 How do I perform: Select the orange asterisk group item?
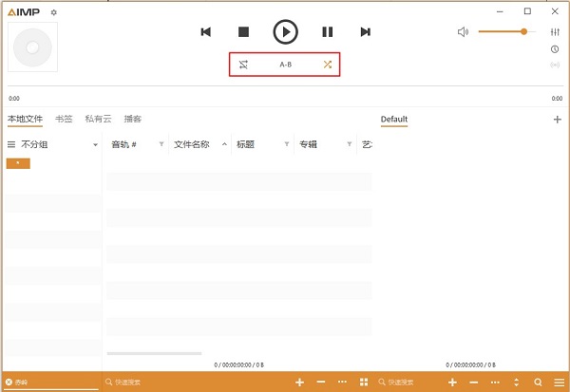(x=18, y=163)
